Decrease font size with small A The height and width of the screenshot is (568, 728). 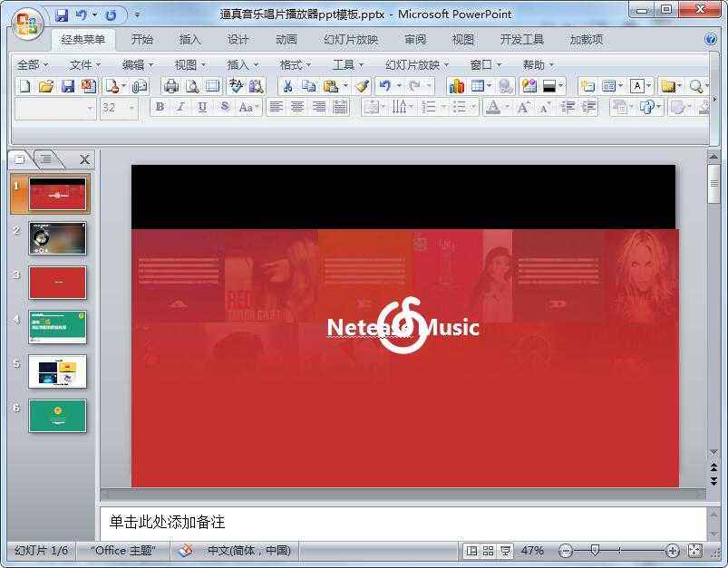point(544,108)
